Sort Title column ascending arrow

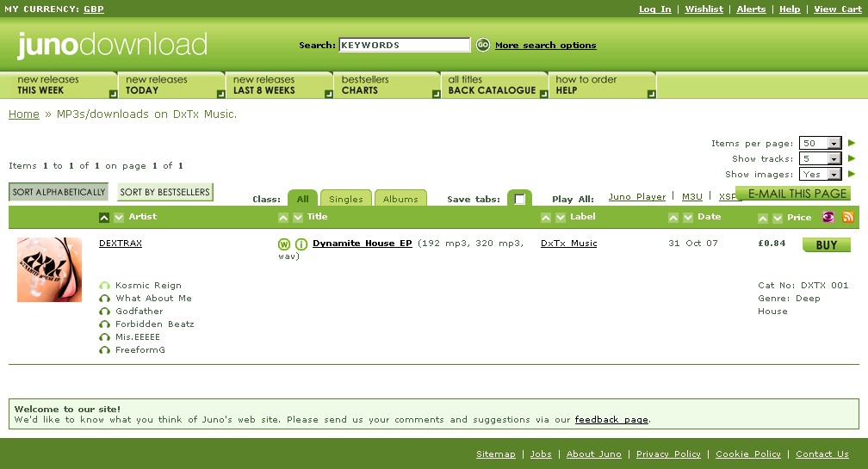click(282, 218)
